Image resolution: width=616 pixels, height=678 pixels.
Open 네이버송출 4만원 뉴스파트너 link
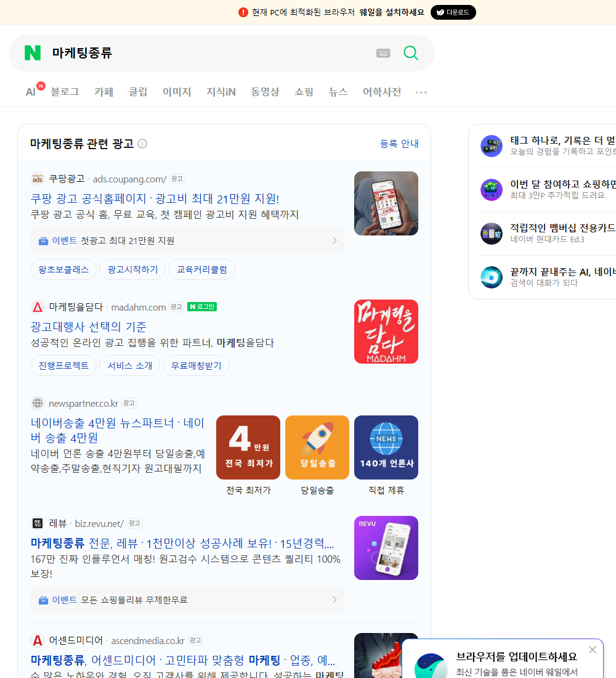click(x=117, y=430)
